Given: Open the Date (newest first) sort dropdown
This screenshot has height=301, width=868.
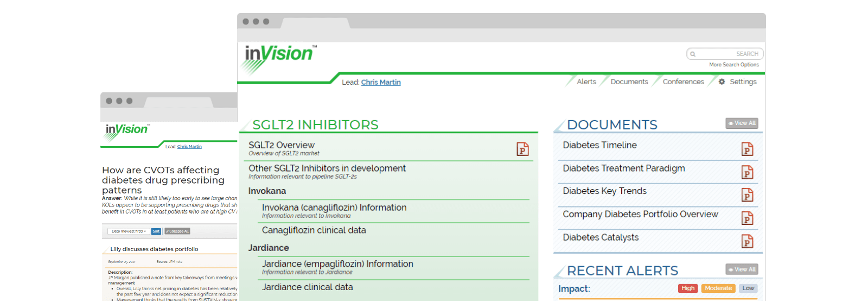Looking at the screenshot, I should (x=129, y=231).
